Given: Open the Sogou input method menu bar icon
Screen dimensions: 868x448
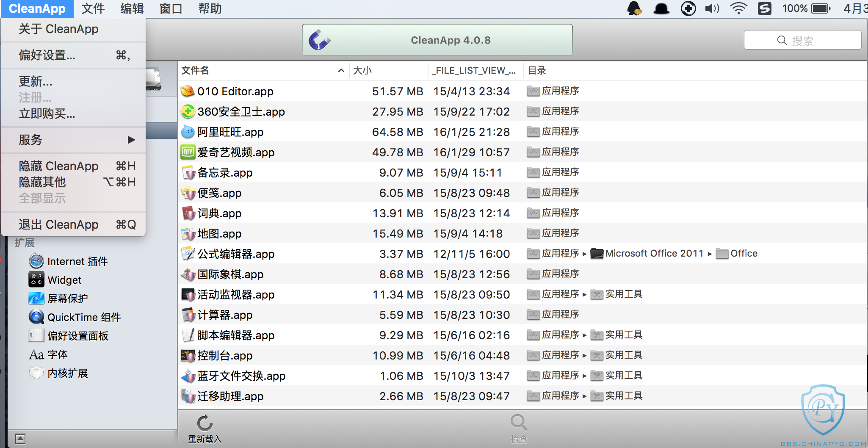Looking at the screenshot, I should pyautogui.click(x=764, y=8).
